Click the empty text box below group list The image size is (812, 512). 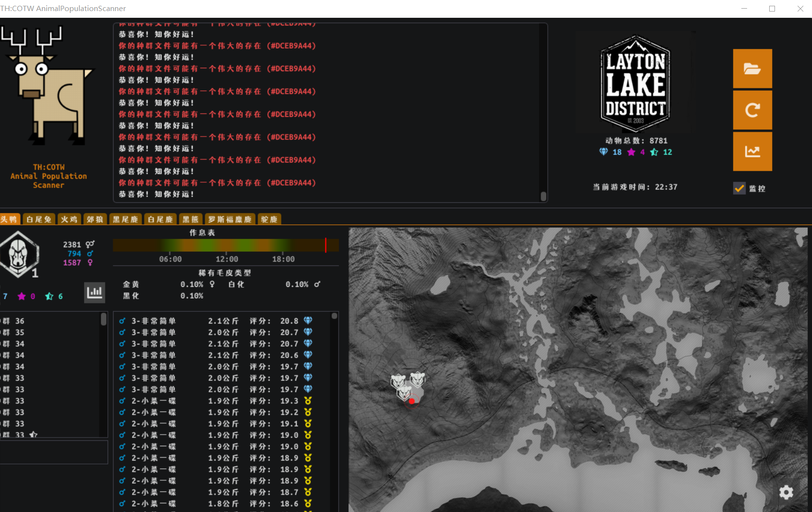(53, 452)
